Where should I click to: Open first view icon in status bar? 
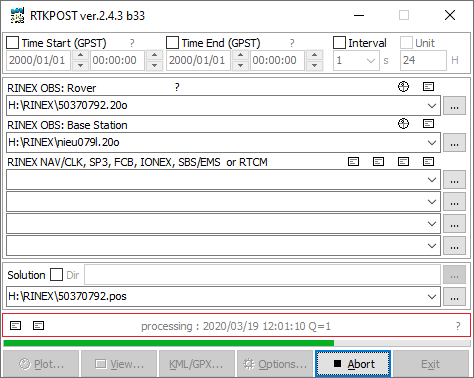tap(15, 325)
